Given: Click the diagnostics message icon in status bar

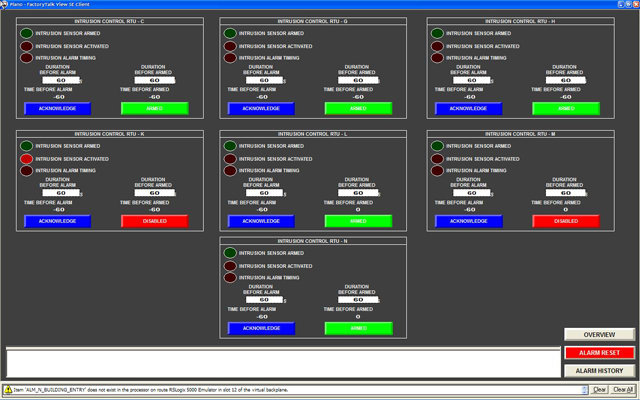Looking at the screenshot, I should tap(7, 389).
